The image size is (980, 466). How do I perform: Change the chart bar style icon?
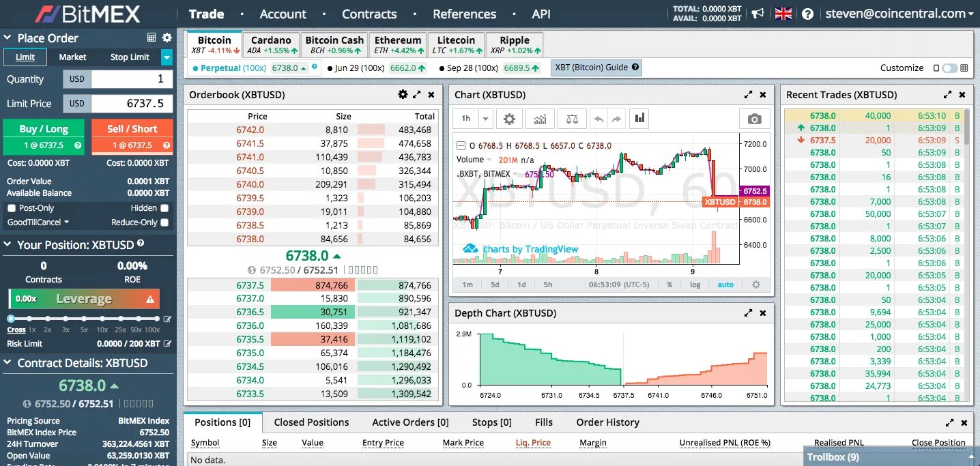pos(639,119)
